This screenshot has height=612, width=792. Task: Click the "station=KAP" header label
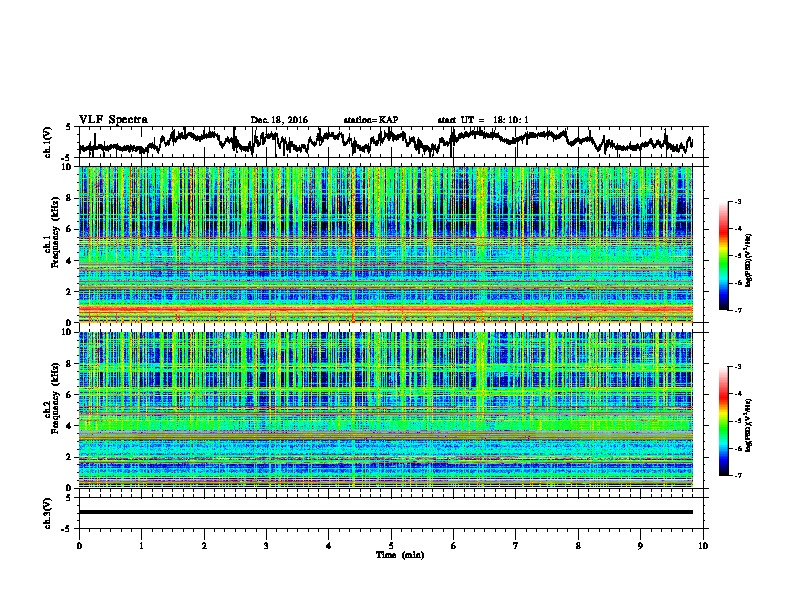pos(371,120)
